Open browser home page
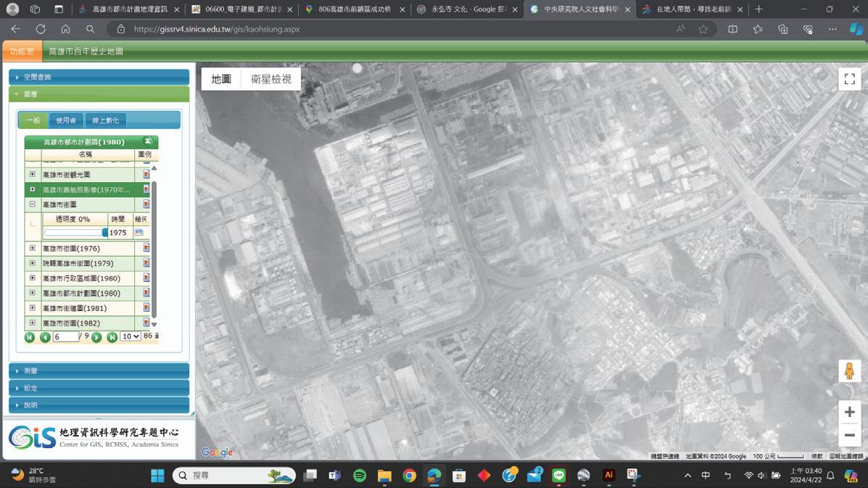This screenshot has height=488, width=868. [65, 29]
